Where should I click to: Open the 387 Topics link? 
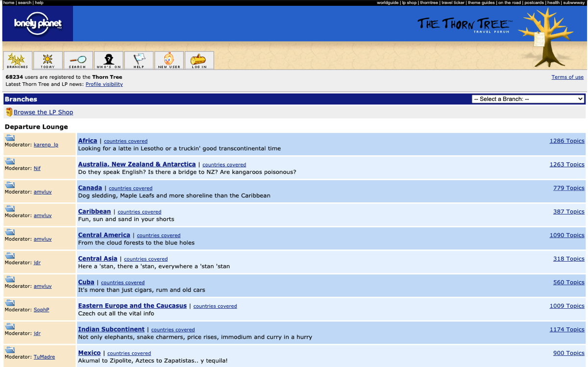[x=569, y=211]
